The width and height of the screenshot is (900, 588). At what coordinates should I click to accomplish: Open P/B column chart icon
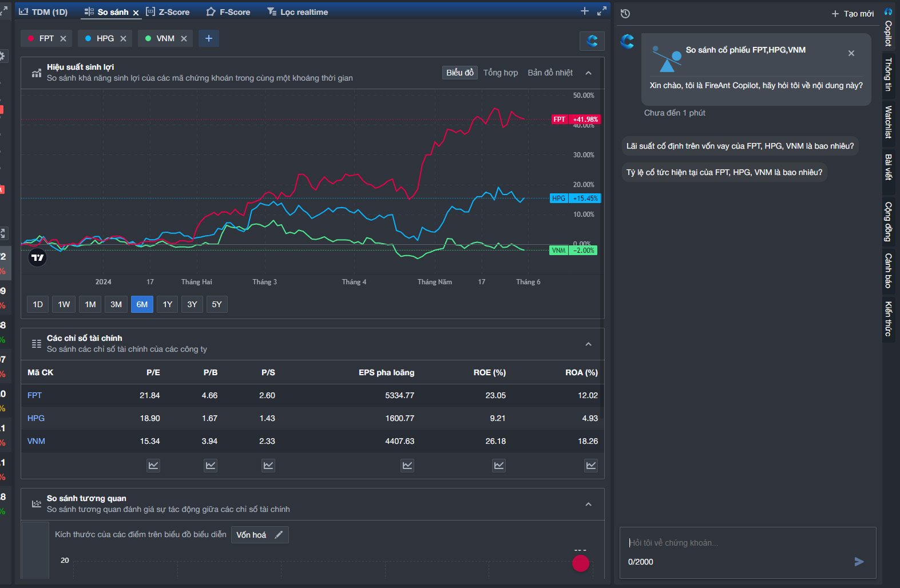point(211,465)
